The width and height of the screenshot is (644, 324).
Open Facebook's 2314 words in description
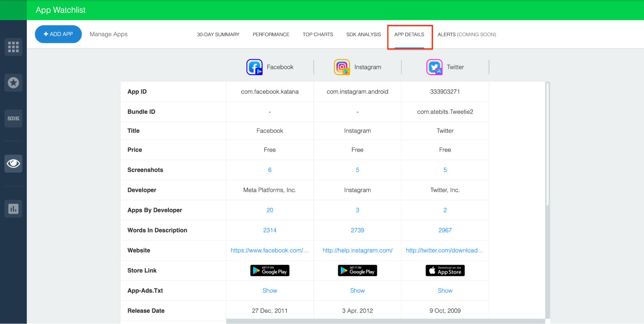pyautogui.click(x=270, y=230)
